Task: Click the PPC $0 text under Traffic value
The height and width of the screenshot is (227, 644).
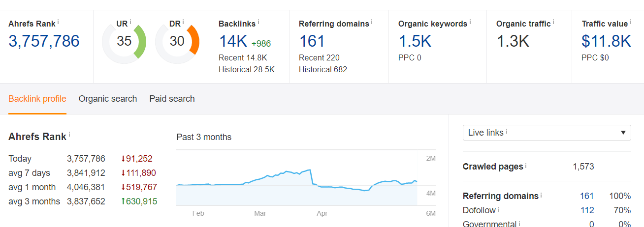Action: click(595, 57)
